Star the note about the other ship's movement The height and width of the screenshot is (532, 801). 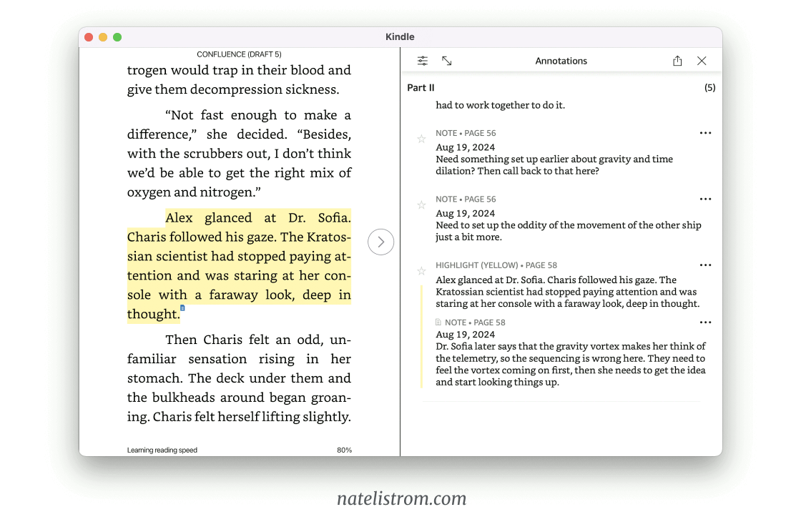[421, 205]
